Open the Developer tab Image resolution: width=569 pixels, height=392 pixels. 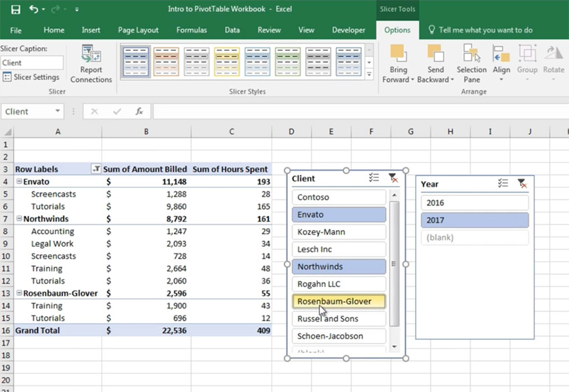click(348, 30)
